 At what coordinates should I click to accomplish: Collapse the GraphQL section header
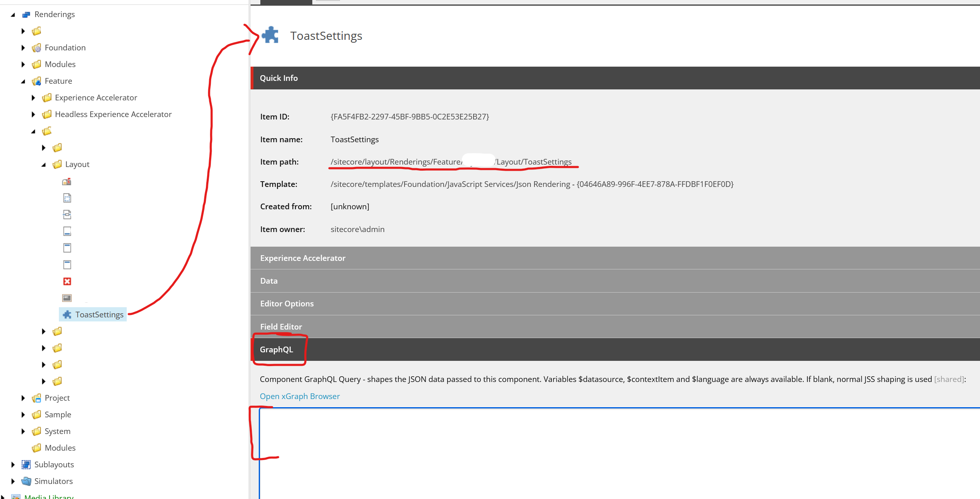[276, 349]
